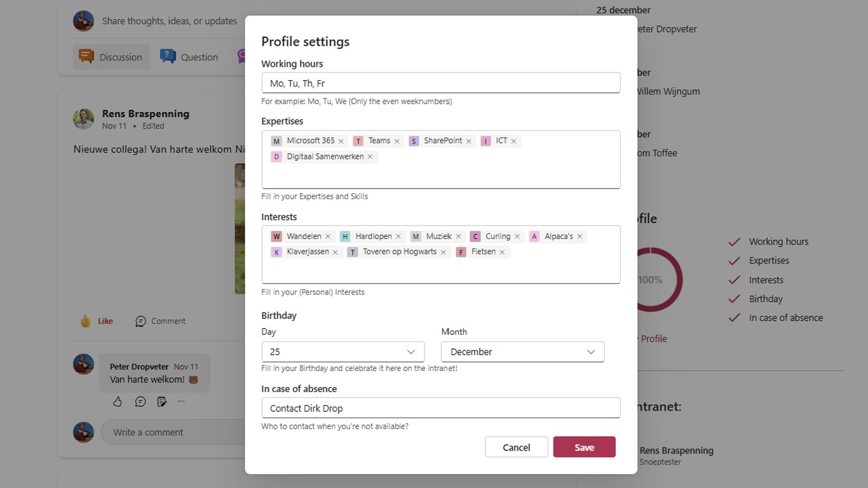Remove the Toveren op Hogwarts tag
This screenshot has height=488, width=868.
click(x=444, y=252)
